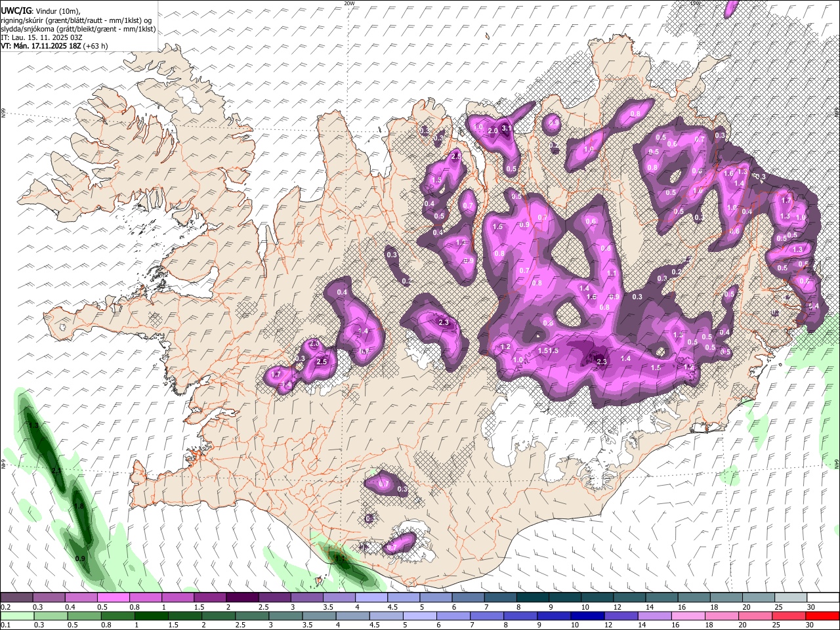
Task: Click the 1.8 value in the green rain band
Action: pyautogui.click(x=79, y=506)
